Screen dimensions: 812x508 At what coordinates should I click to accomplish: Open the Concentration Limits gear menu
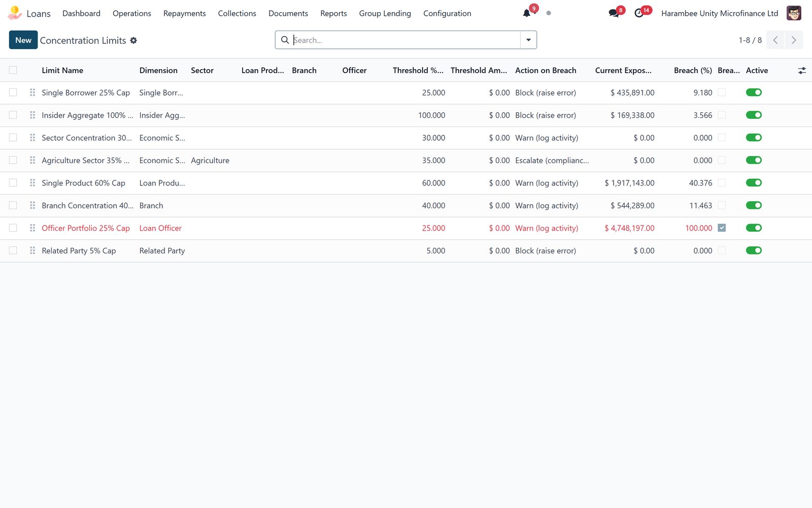pyautogui.click(x=133, y=40)
